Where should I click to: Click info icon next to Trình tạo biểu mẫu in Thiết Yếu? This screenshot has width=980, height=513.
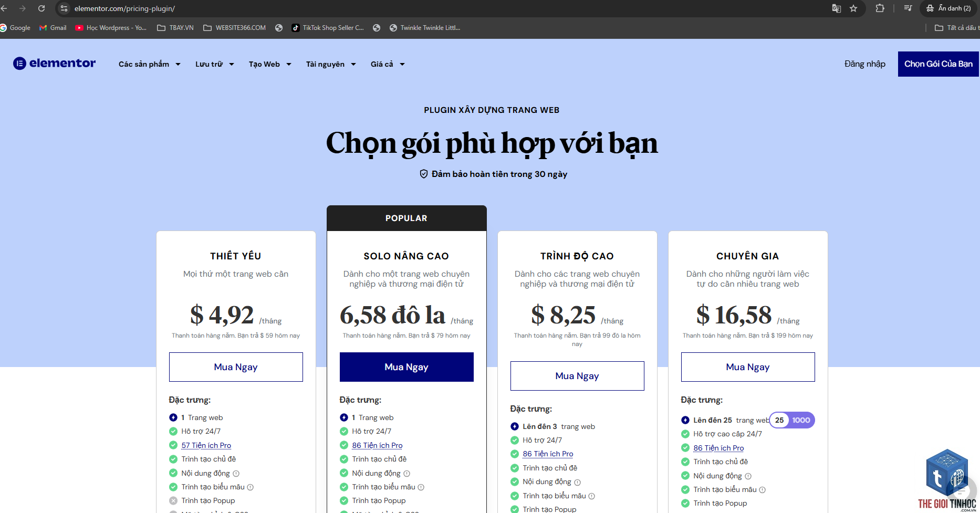[251, 487]
